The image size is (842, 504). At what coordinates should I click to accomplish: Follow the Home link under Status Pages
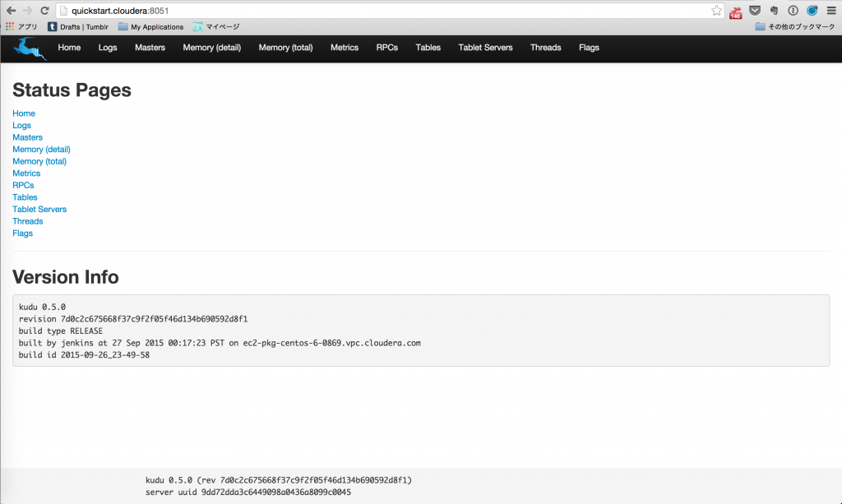[24, 113]
